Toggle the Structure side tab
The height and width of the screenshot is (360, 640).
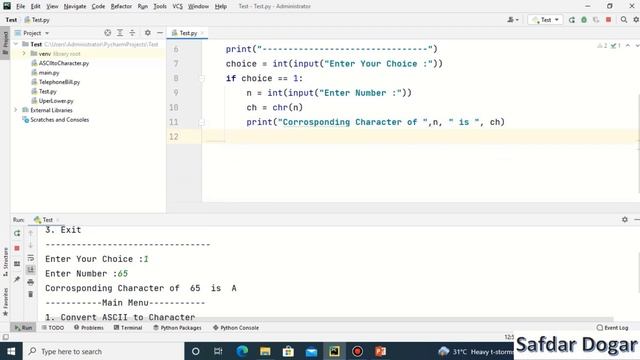click(5, 261)
